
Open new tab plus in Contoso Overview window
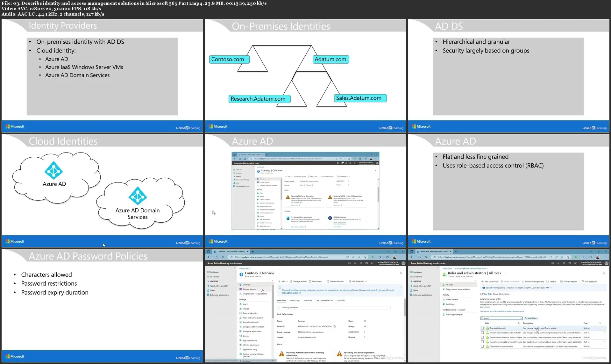(x=253, y=252)
